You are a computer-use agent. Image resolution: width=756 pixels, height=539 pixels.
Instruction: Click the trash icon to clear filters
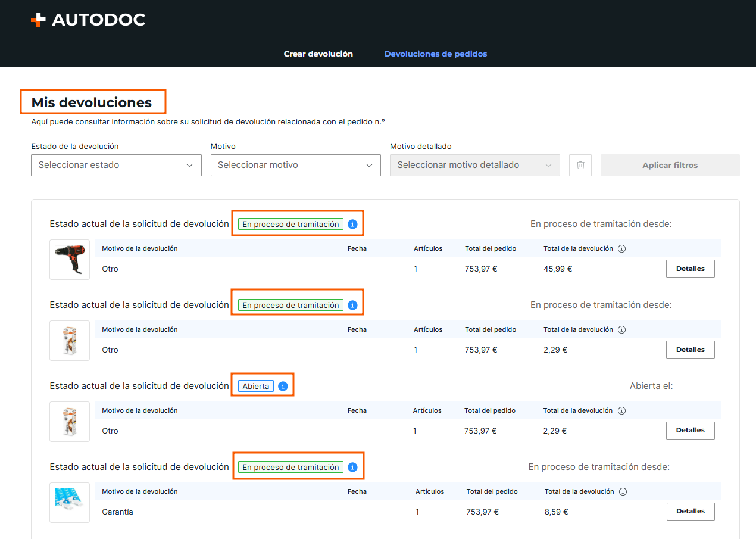click(580, 165)
